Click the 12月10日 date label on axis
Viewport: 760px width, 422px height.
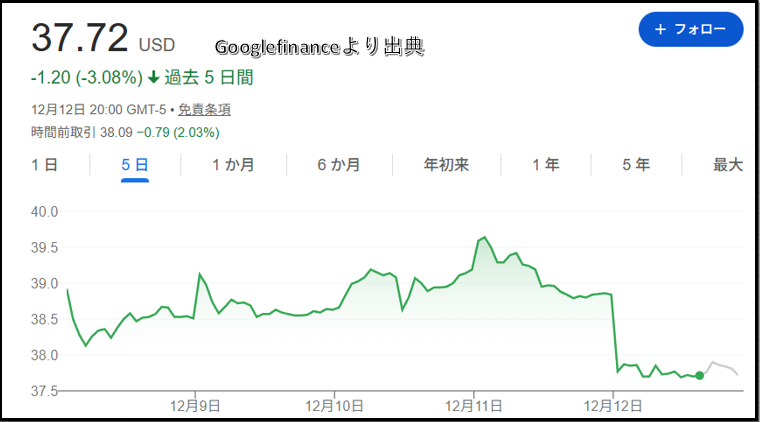(x=334, y=405)
